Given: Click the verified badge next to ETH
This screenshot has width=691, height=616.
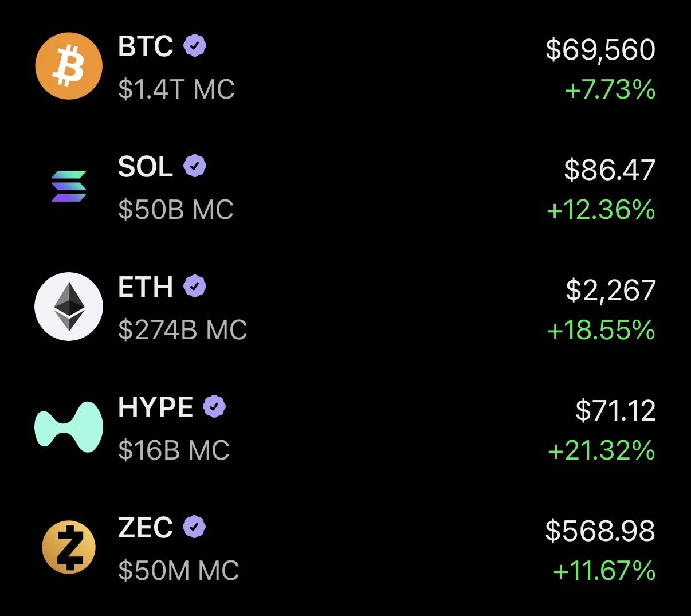Looking at the screenshot, I should click(x=195, y=286).
